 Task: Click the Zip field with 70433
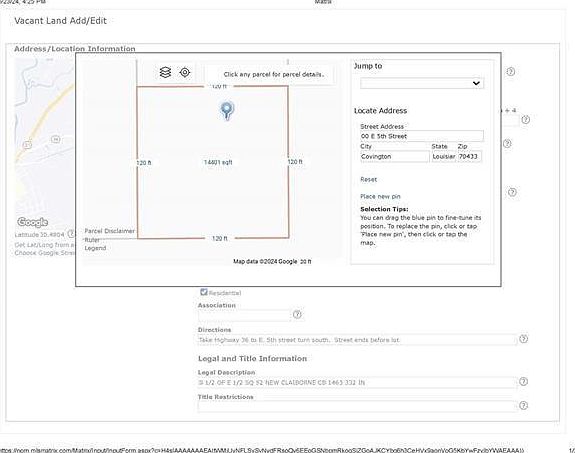click(x=469, y=157)
